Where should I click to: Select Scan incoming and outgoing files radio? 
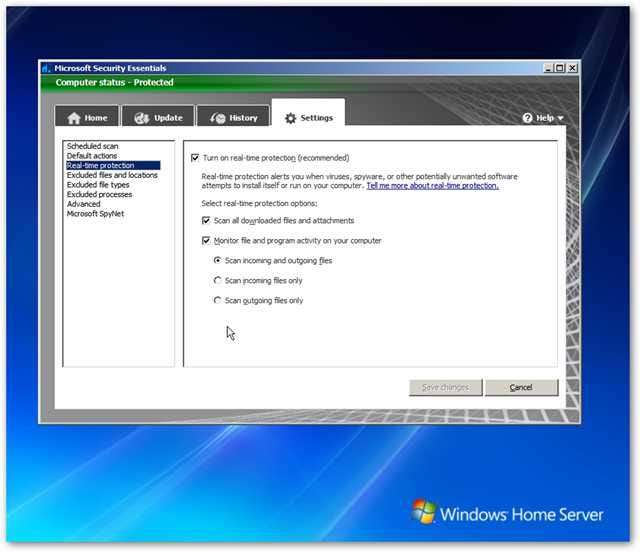(218, 260)
